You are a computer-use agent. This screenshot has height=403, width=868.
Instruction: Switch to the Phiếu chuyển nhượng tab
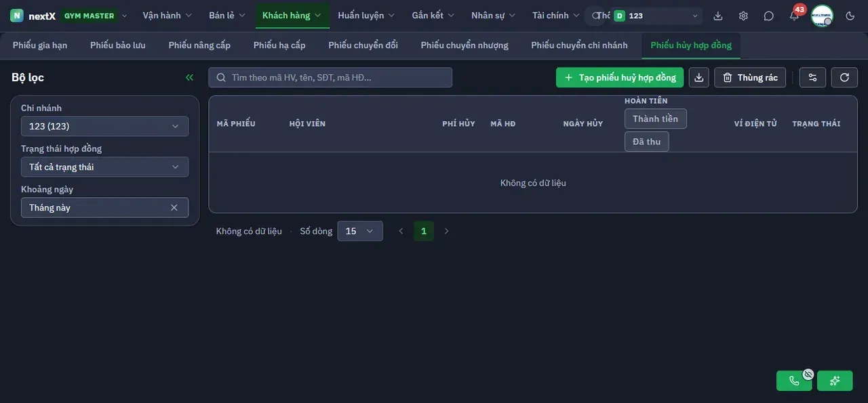465,45
